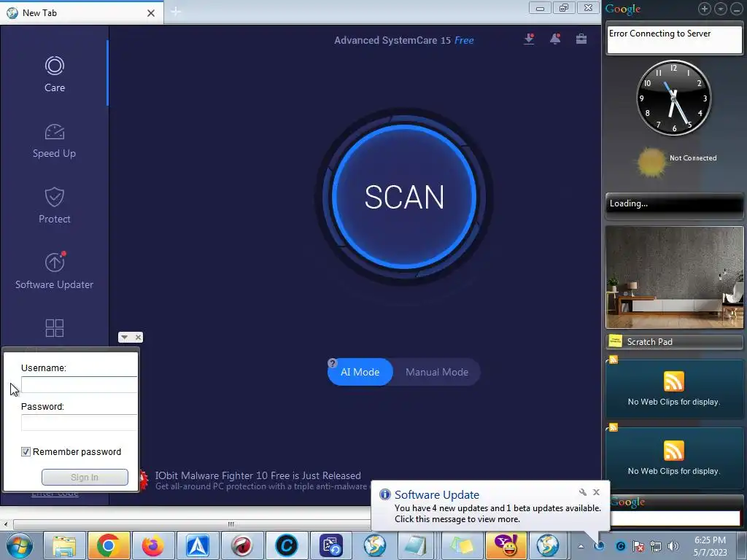Screen dimensions: 747x560
Task: Open Sticky Notes from the taskbar
Action: click(462, 545)
